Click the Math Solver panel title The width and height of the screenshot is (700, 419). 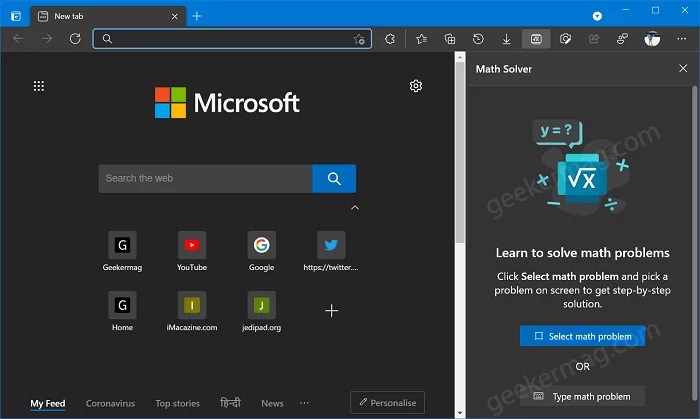point(504,69)
